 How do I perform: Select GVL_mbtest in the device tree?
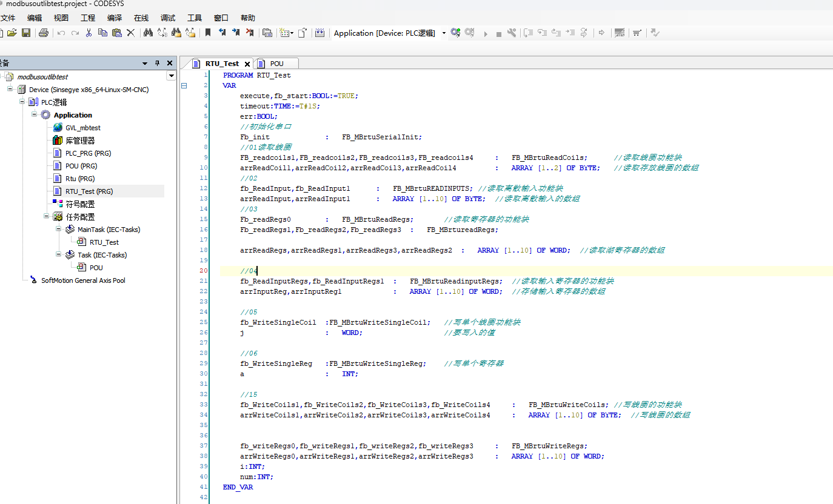pos(82,128)
